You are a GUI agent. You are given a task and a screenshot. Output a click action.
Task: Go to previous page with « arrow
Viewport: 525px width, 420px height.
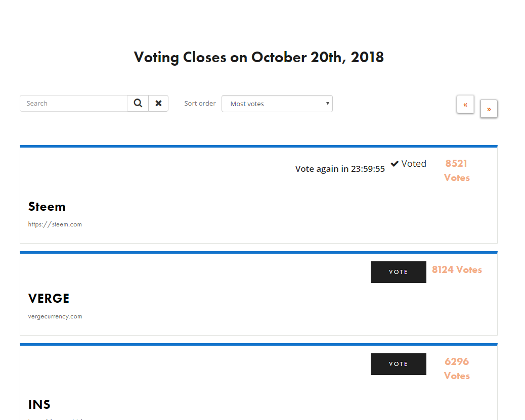click(x=465, y=105)
